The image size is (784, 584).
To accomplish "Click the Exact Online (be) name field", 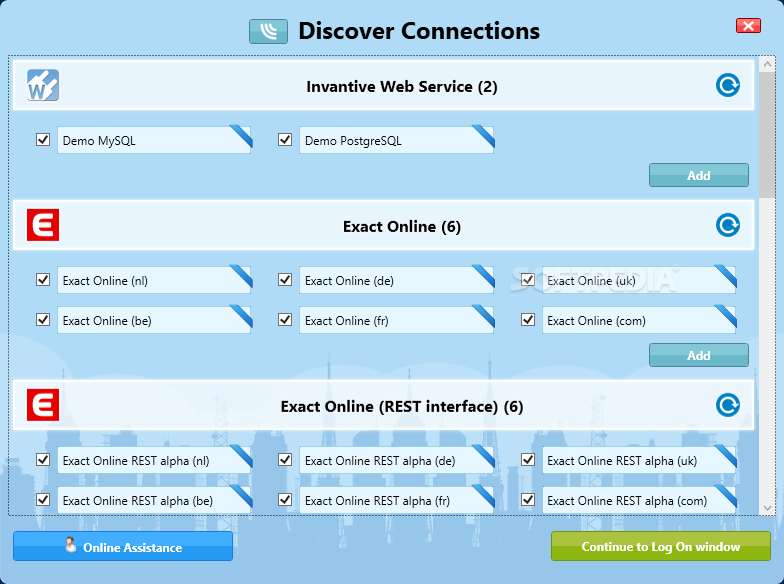I will click(154, 320).
